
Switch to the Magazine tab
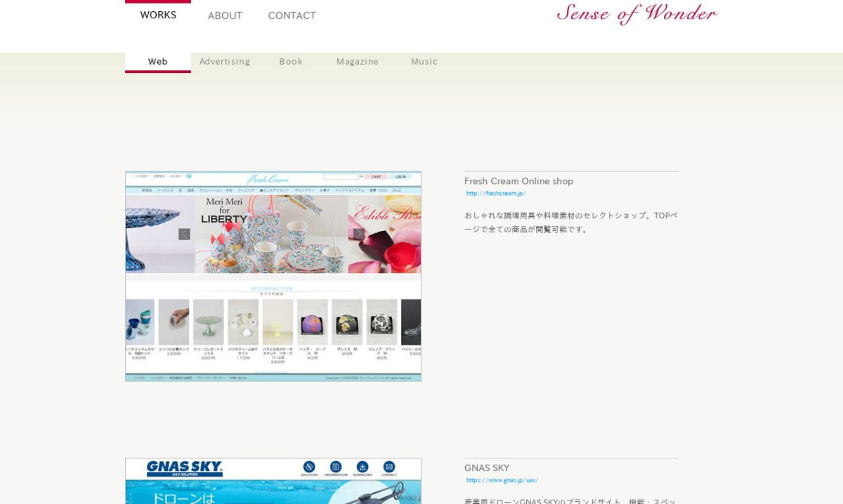(357, 62)
